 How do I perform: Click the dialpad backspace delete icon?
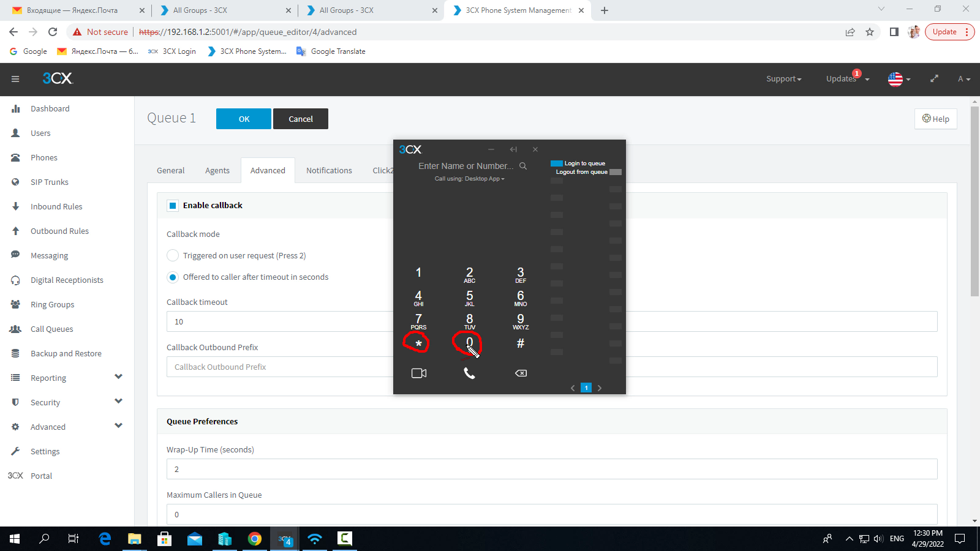[521, 373]
